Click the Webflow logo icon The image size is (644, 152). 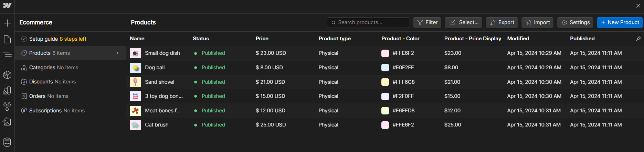coord(7,6)
